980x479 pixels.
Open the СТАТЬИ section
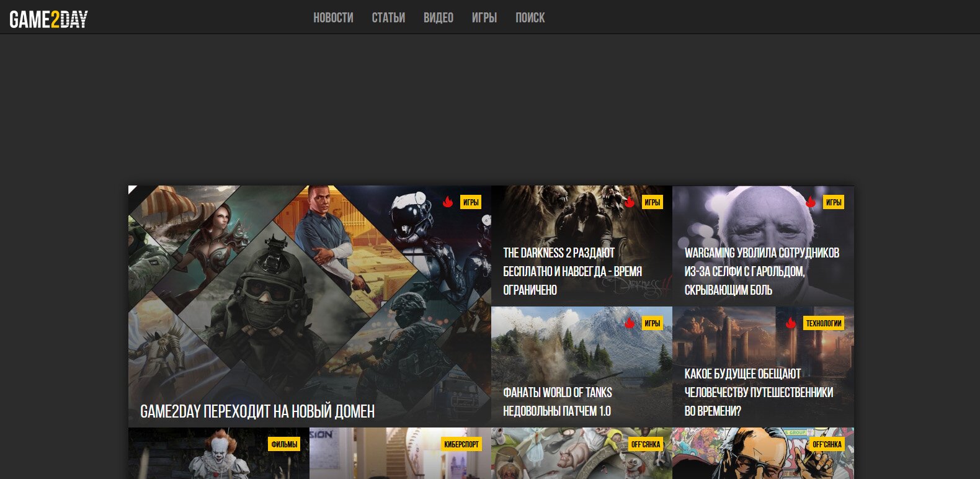tap(388, 18)
